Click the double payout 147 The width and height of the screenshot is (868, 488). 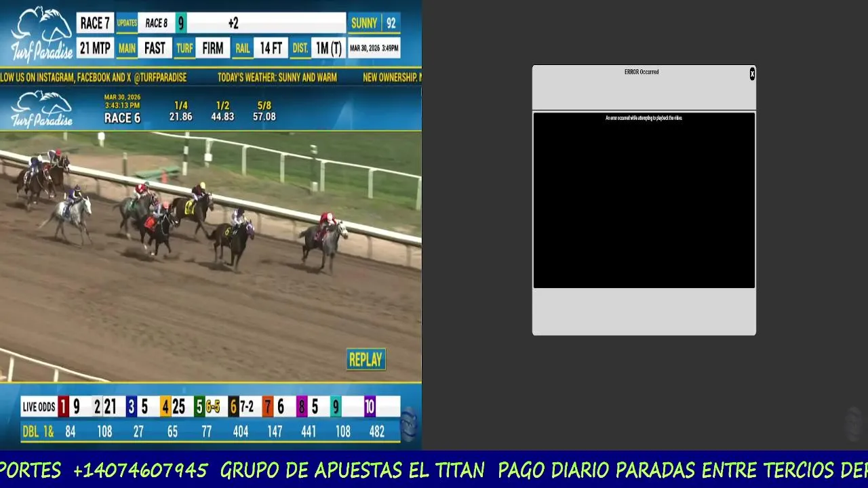pos(275,432)
